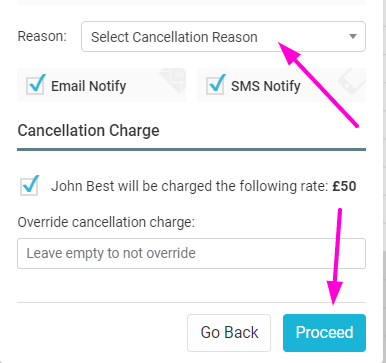Click the SMS Notify label text
This screenshot has width=386, height=363.
click(266, 86)
